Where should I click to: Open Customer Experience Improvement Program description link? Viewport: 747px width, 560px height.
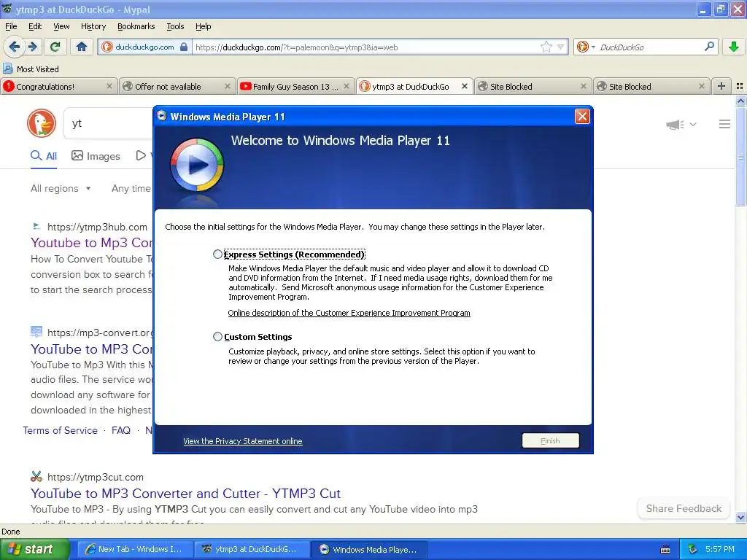(x=349, y=313)
